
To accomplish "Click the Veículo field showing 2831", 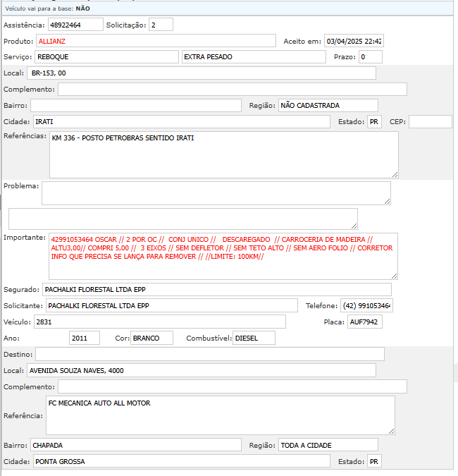I will 160,322.
